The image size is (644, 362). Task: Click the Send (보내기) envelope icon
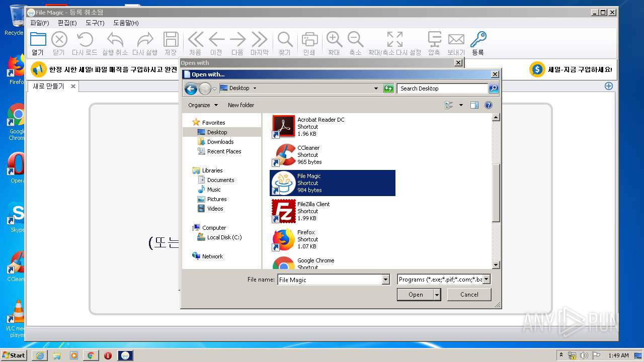point(456,39)
